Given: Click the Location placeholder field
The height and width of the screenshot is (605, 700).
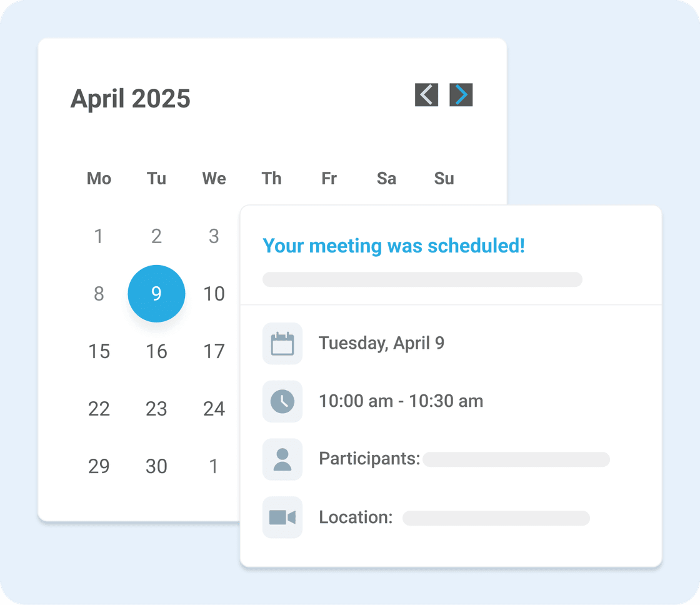Looking at the screenshot, I should point(496,517).
